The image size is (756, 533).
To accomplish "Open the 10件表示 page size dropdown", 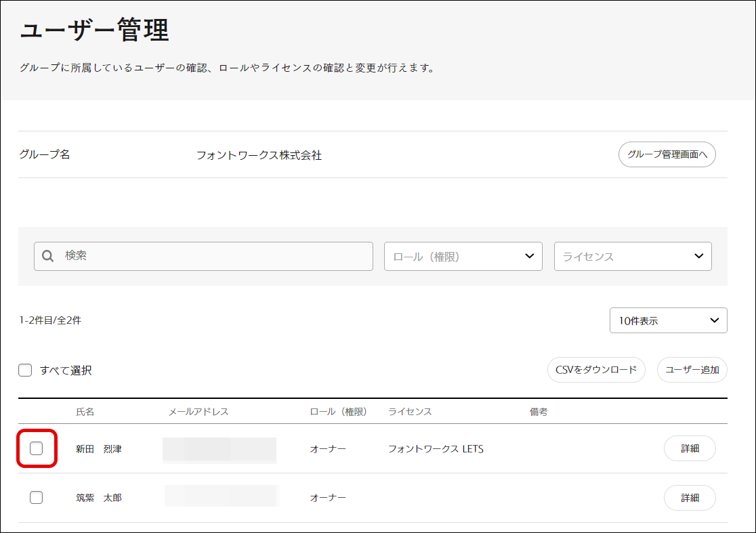I will 668,320.
